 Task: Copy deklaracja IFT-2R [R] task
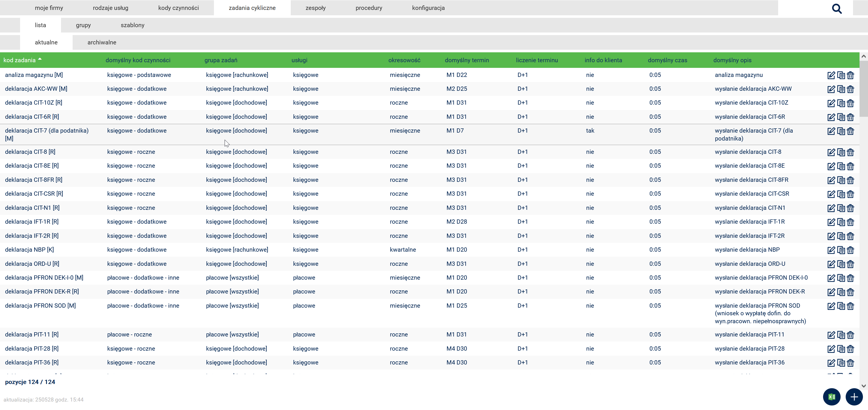841,236
